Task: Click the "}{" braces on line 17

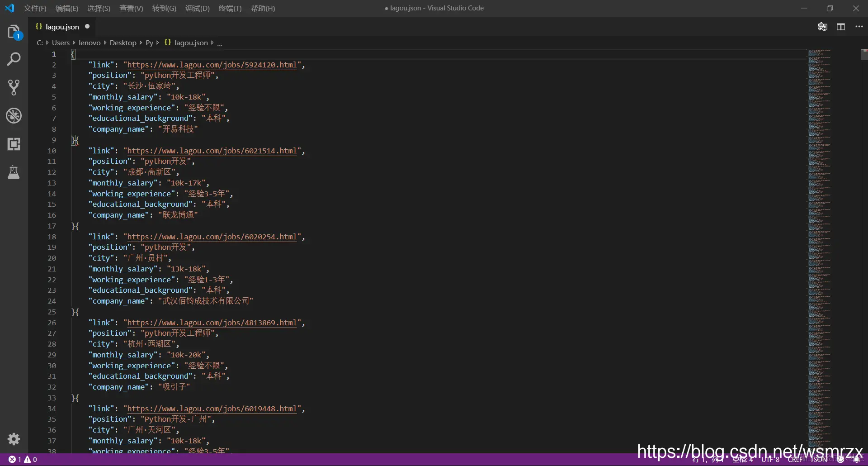Action: tap(75, 226)
